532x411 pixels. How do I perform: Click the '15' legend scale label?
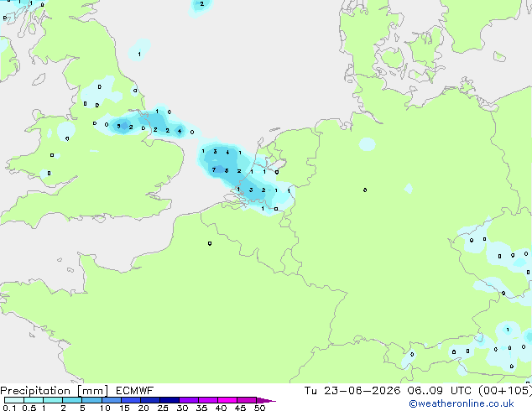(x=124, y=408)
